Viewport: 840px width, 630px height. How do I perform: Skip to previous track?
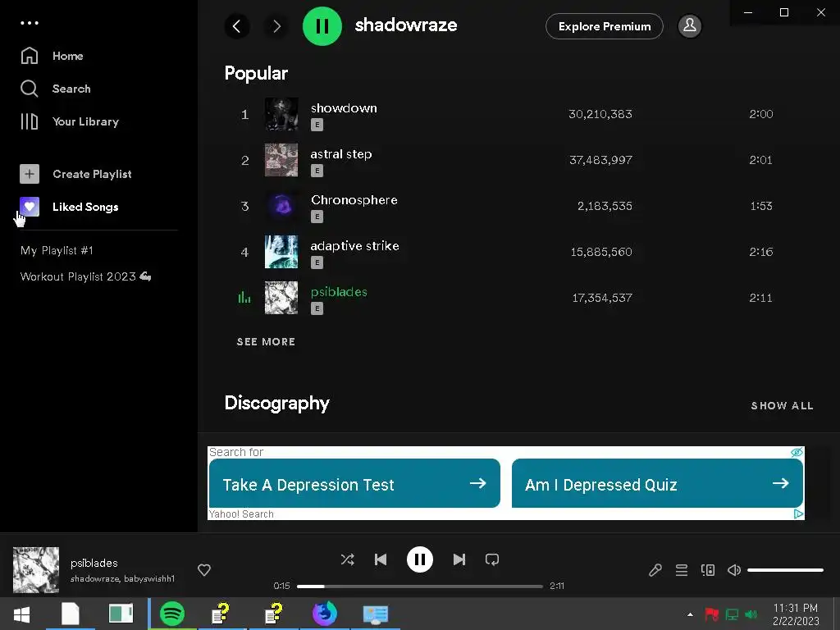click(x=381, y=559)
